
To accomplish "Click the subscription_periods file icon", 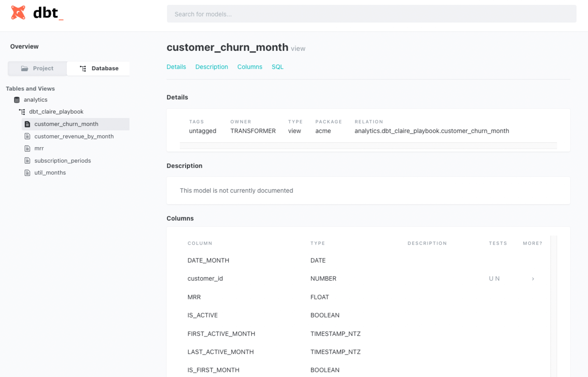I will tap(27, 161).
